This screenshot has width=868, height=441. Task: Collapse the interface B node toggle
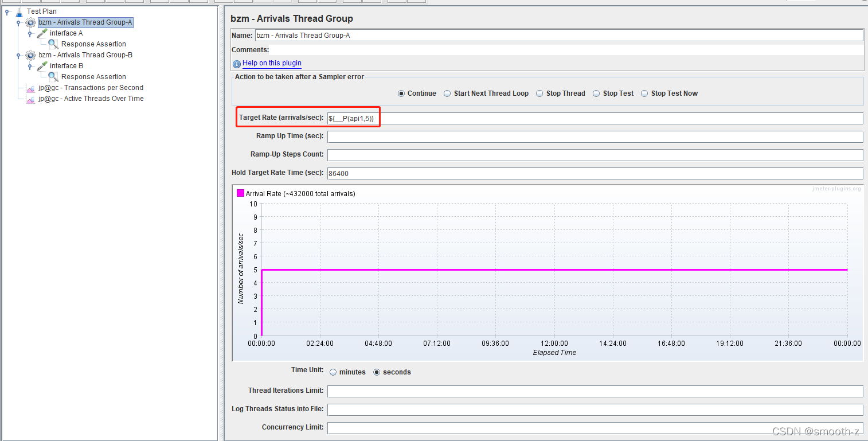(x=30, y=67)
